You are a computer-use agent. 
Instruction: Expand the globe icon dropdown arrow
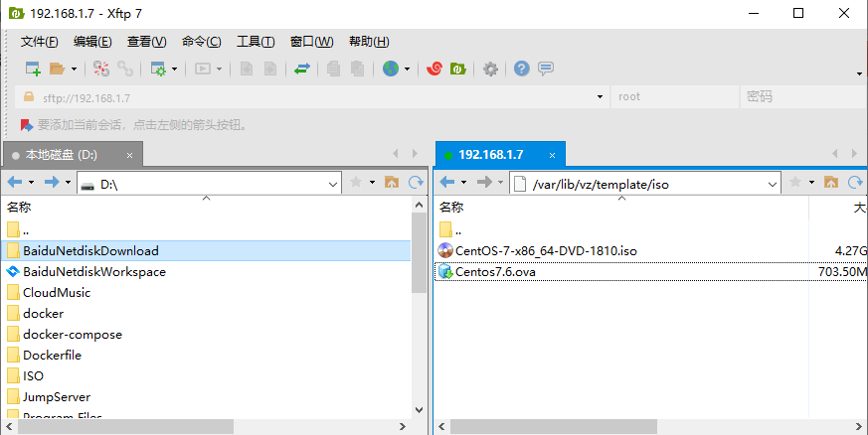click(x=407, y=70)
